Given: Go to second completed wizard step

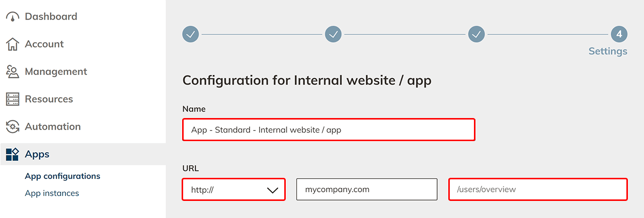Looking at the screenshot, I should pyautogui.click(x=333, y=34).
